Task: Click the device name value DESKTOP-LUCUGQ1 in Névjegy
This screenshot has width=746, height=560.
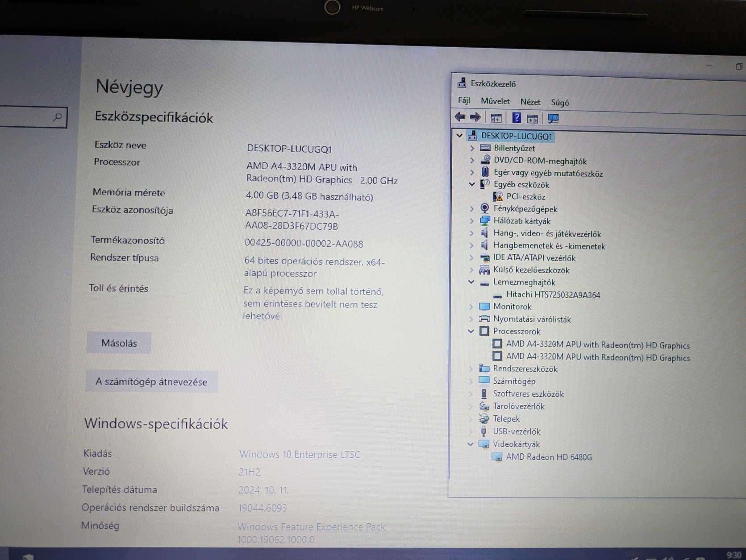Action: (289, 149)
